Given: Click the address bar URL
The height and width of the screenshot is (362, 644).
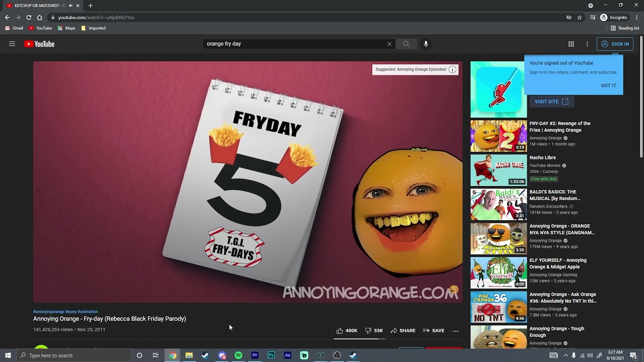Looking at the screenshot, I should pos(96,17).
